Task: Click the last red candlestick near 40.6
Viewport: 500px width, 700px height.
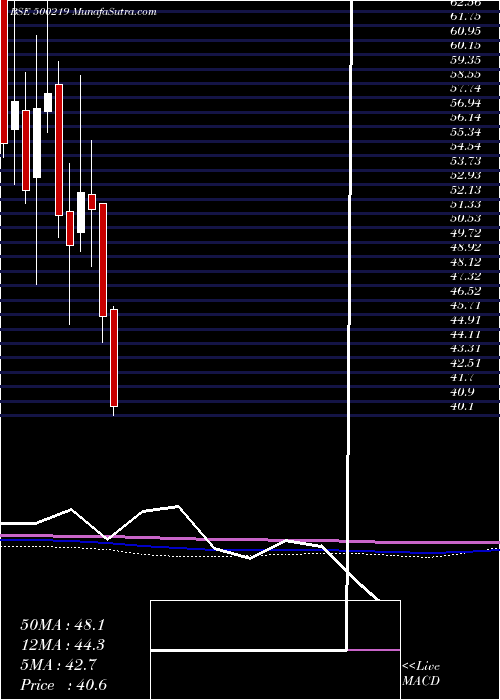Action: pos(114,358)
